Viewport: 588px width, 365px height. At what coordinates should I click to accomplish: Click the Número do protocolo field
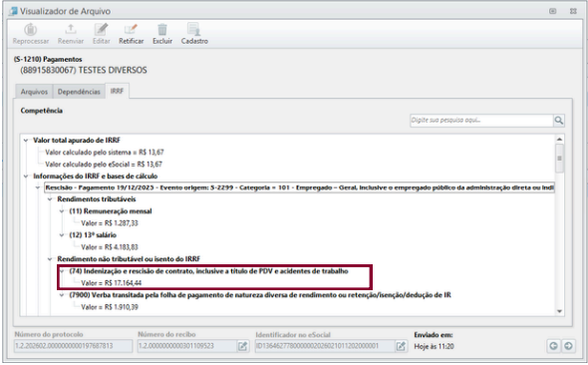[x=74, y=346]
